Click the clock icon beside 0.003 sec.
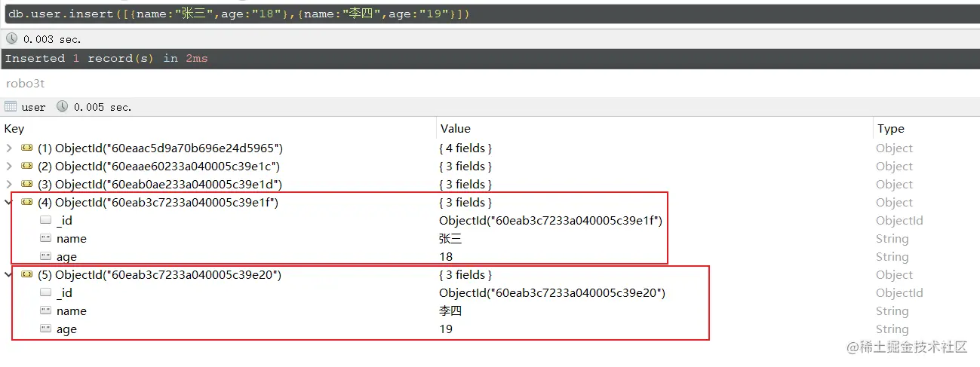This screenshot has width=980, height=367. 11,39
